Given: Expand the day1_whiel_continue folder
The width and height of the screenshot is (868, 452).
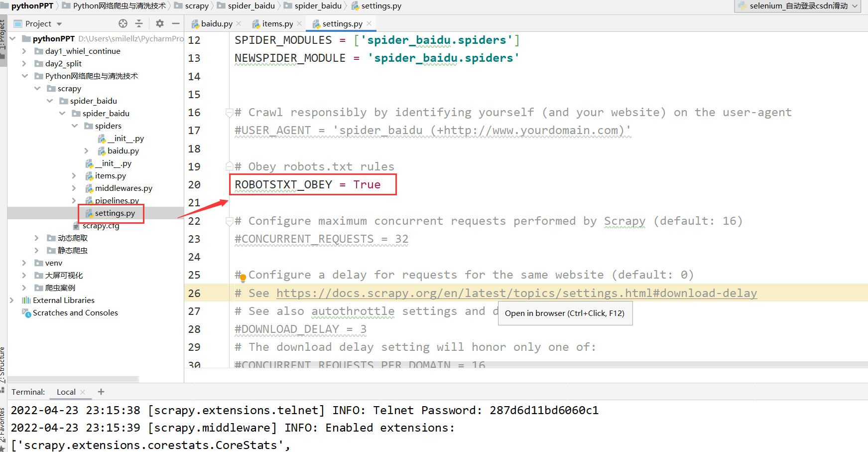Looking at the screenshot, I should (x=24, y=51).
